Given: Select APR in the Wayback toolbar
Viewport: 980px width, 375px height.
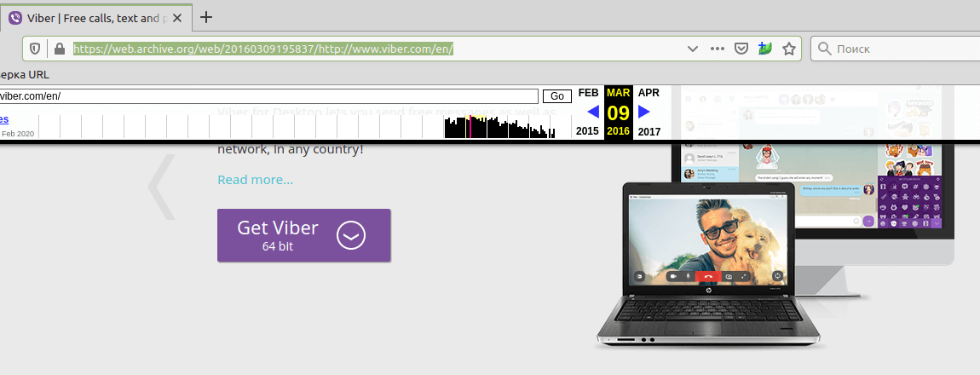Looking at the screenshot, I should [649, 93].
